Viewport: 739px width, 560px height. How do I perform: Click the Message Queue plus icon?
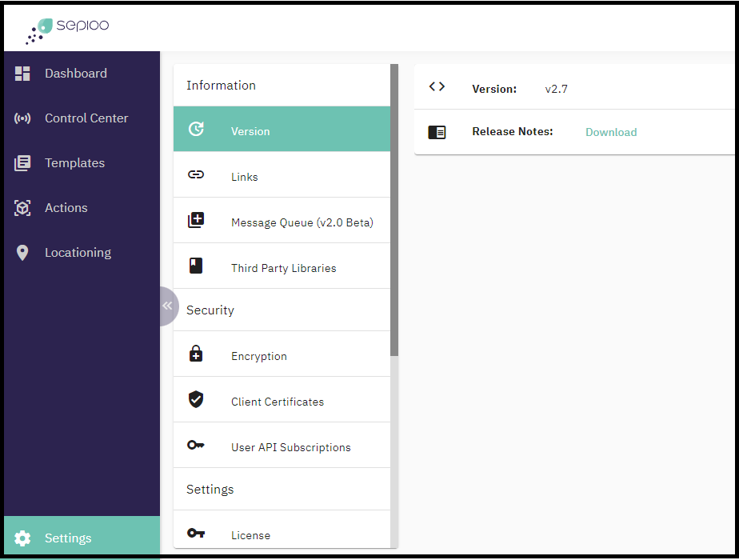coord(196,221)
